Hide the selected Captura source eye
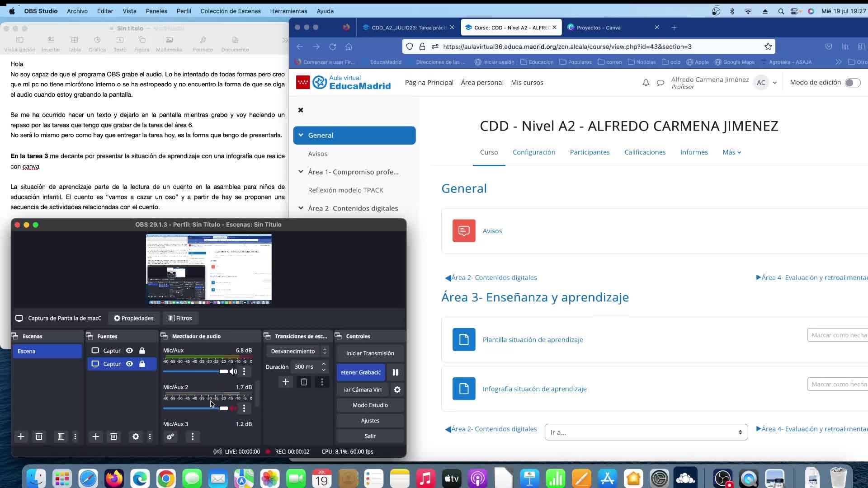 [129, 364]
